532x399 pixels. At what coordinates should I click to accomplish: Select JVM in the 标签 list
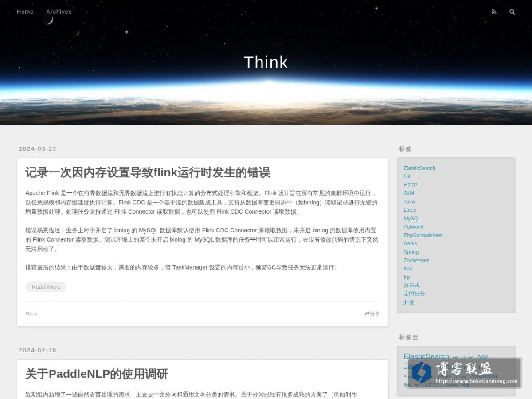(x=409, y=193)
